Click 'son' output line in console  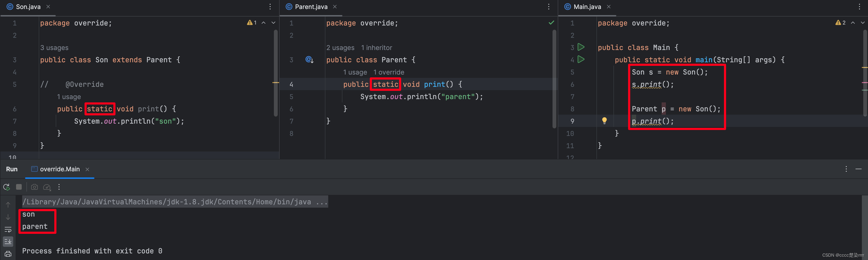pyautogui.click(x=29, y=214)
